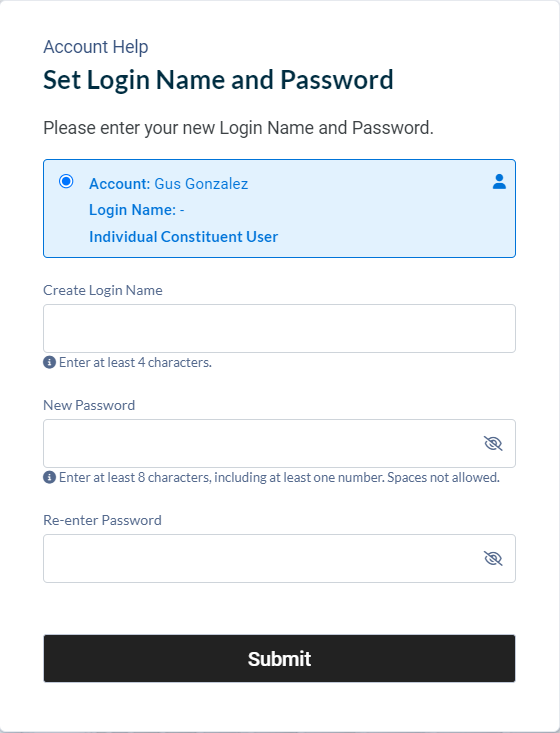
Task: Toggle visibility eye icon in Re-enter Password field
Action: [493, 558]
